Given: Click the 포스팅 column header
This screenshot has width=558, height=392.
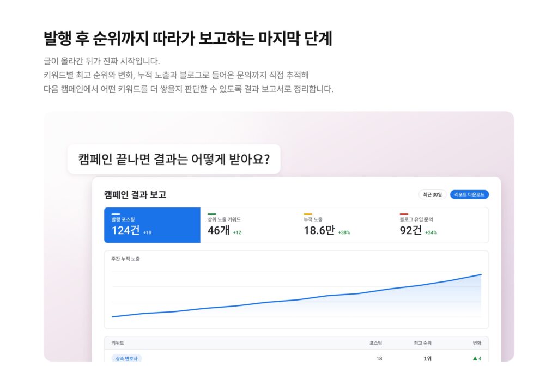Looking at the screenshot, I should click(x=375, y=343).
